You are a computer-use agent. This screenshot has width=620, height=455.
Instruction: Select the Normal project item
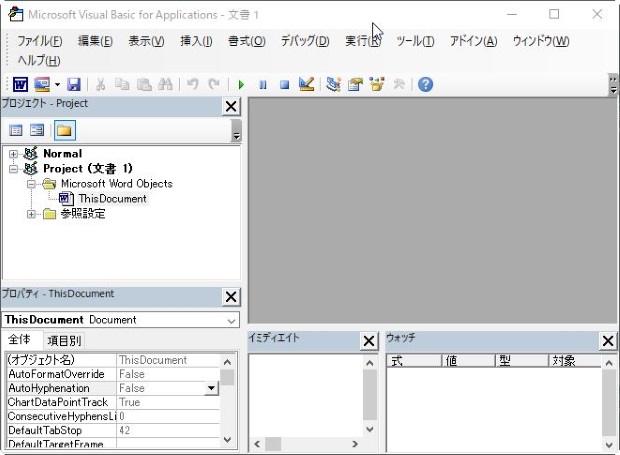(62, 153)
